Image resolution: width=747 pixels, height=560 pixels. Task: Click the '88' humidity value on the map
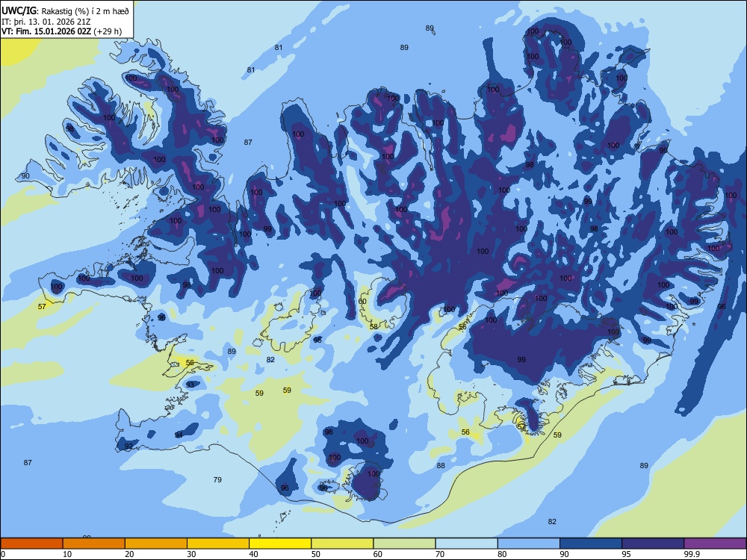[x=441, y=466]
